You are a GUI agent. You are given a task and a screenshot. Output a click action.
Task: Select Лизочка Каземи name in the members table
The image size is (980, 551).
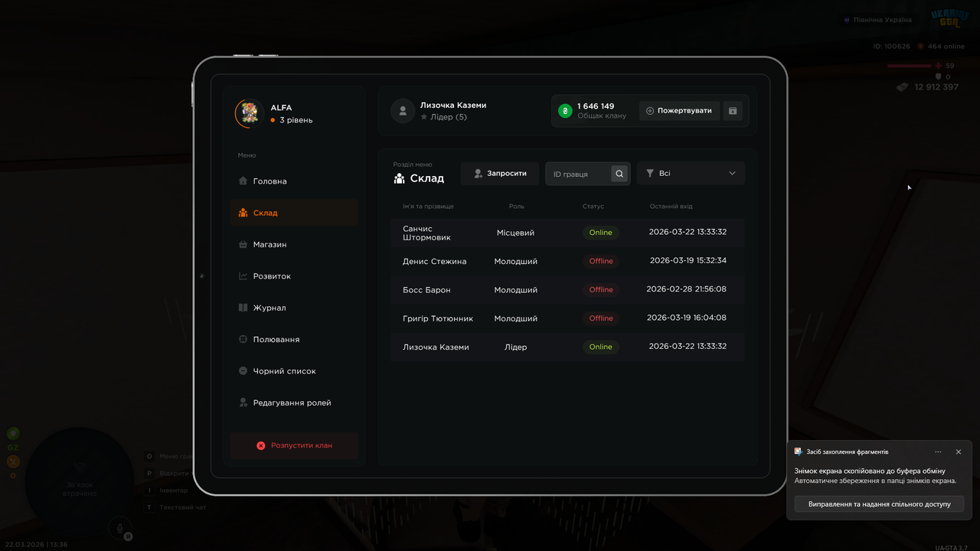(436, 347)
